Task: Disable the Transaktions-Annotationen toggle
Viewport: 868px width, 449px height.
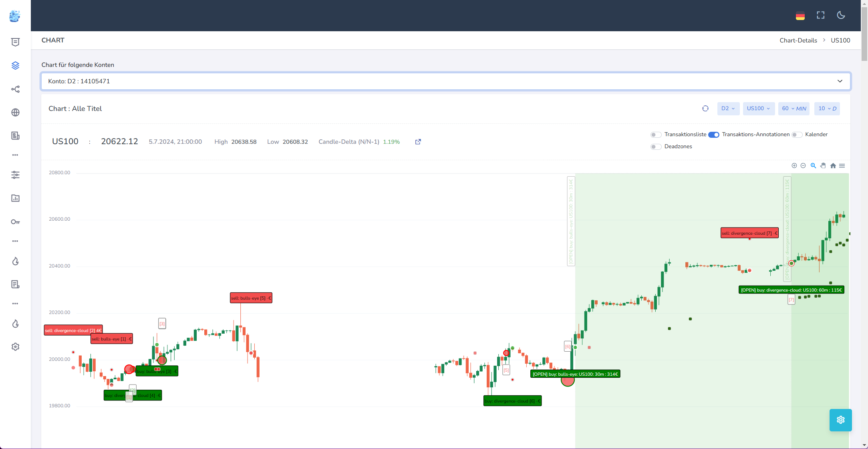Action: [714, 135]
